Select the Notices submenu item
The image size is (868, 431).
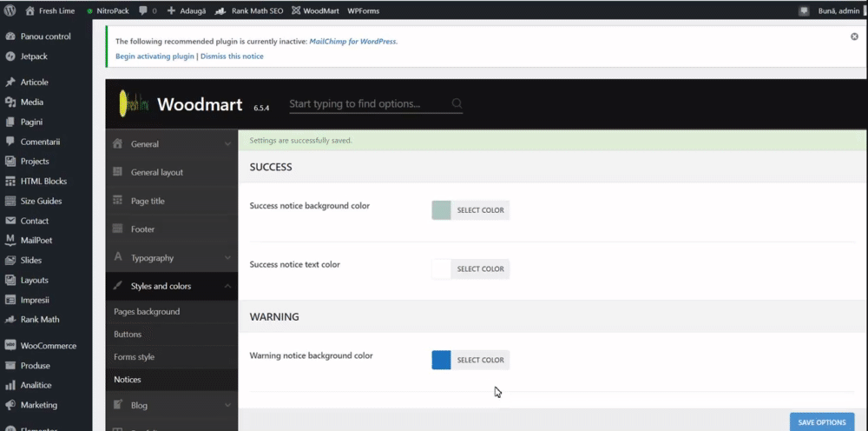point(172,380)
